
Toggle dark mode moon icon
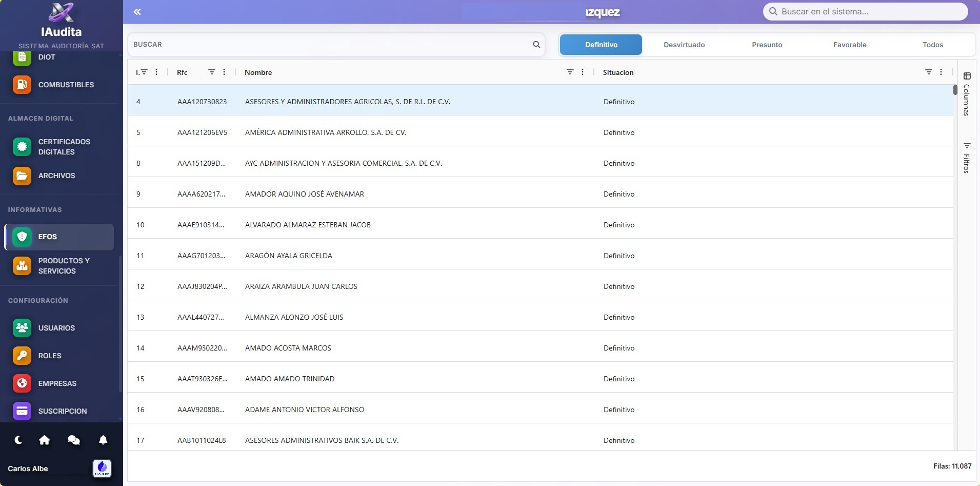(18, 440)
